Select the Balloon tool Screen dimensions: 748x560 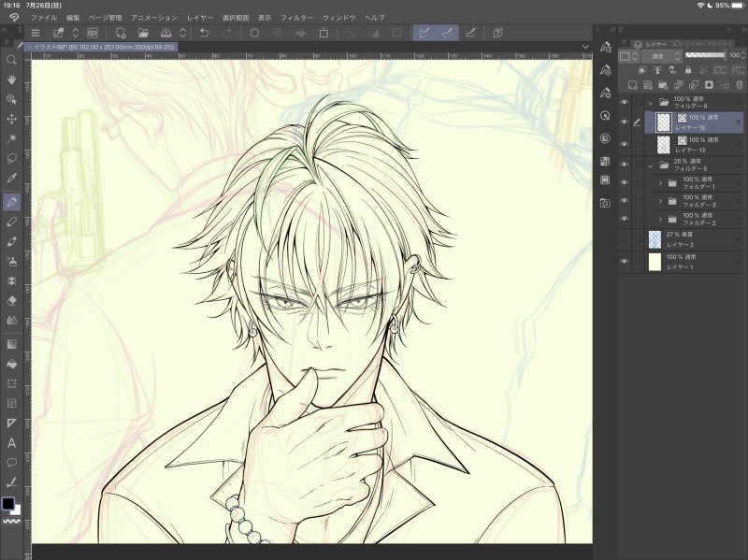click(x=12, y=463)
